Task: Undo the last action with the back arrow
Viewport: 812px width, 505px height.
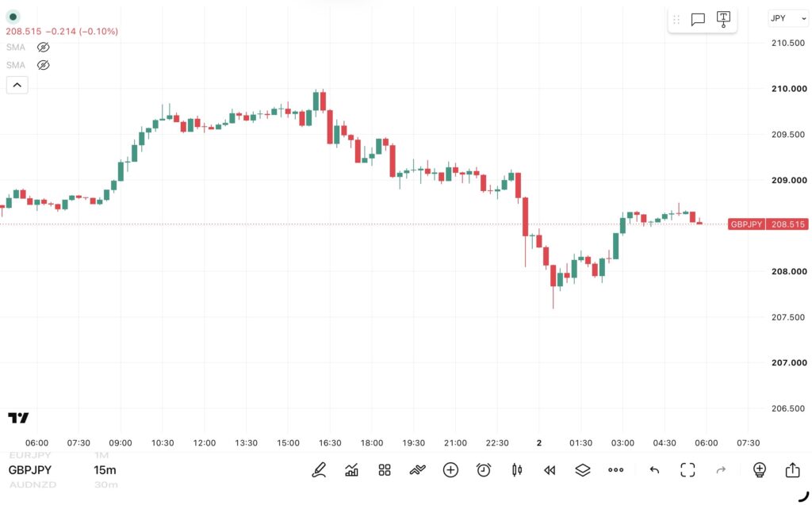Action: 654,470
